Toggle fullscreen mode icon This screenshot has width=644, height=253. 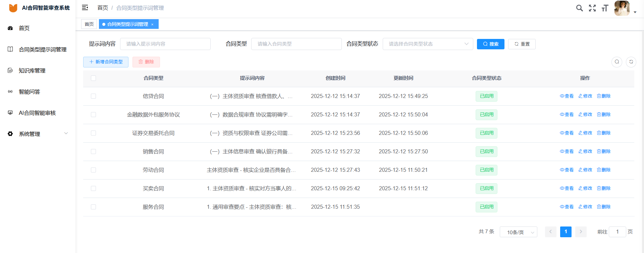[x=592, y=8]
